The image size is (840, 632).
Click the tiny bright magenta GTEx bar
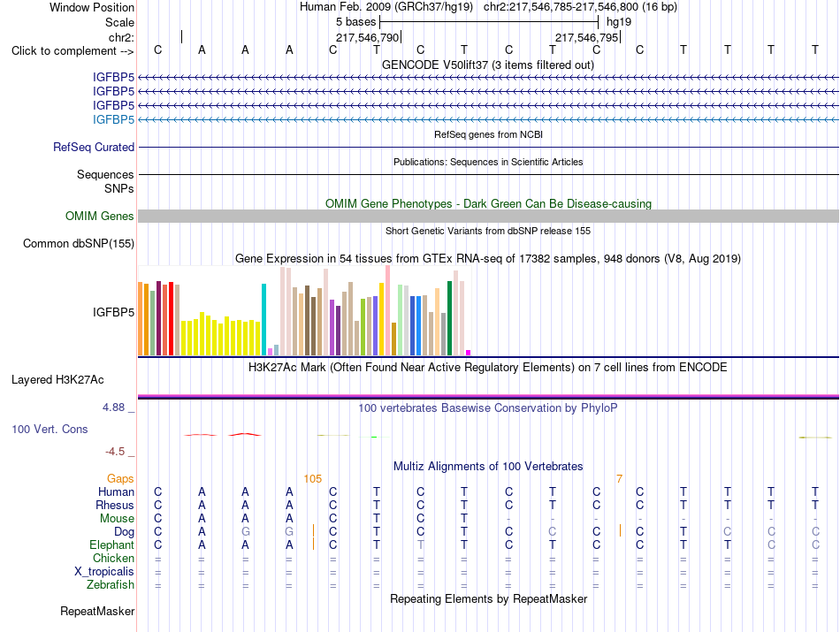(469, 353)
